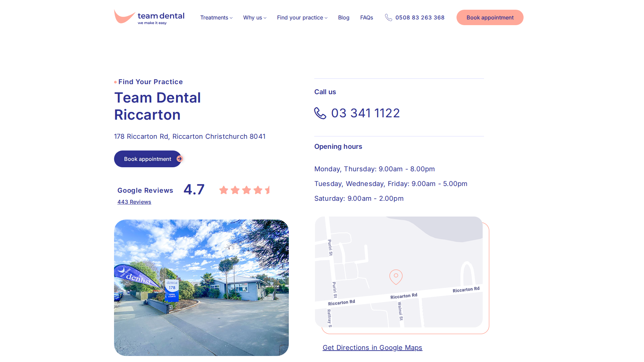Open the Why us menu

point(255,17)
